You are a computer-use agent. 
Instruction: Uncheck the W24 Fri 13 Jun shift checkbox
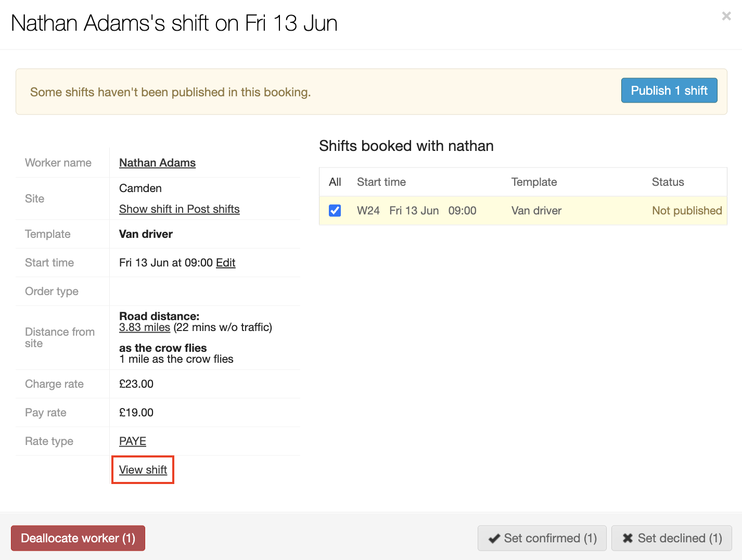coord(335,211)
